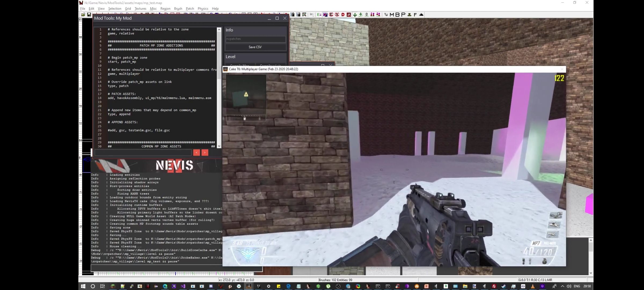This screenshot has width=644, height=290.
Task: Click the olive stamp toolbar icon
Action: (409, 15)
